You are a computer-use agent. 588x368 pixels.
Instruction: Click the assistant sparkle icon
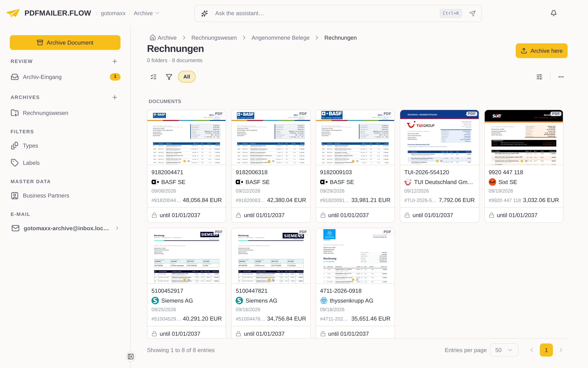205,13
